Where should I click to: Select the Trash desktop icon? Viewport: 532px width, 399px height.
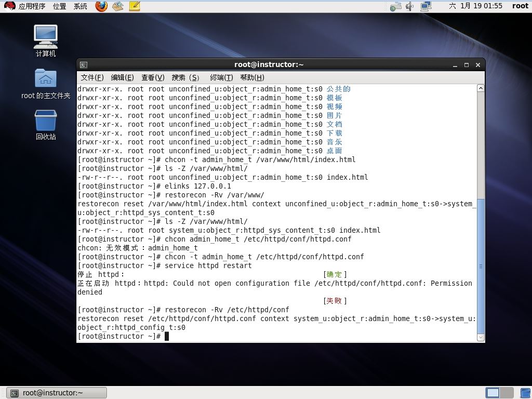pos(46,125)
